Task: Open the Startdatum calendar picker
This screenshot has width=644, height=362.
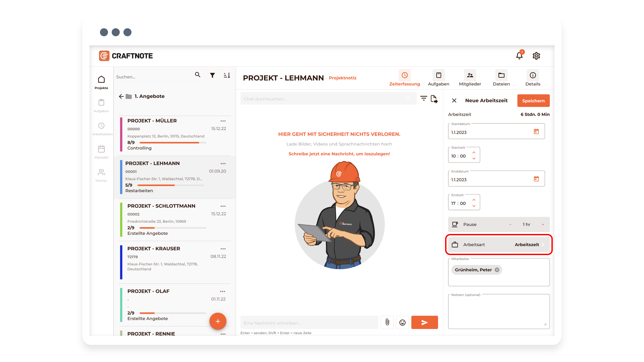Action: coord(536,132)
